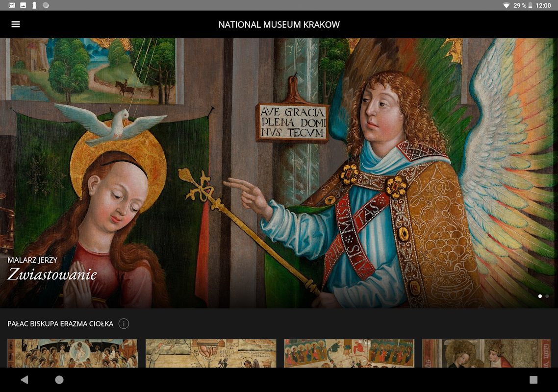Image resolution: width=558 pixels, height=392 pixels.
Task: Open the Zwiastowanie featured painting banner
Action: tap(279, 173)
